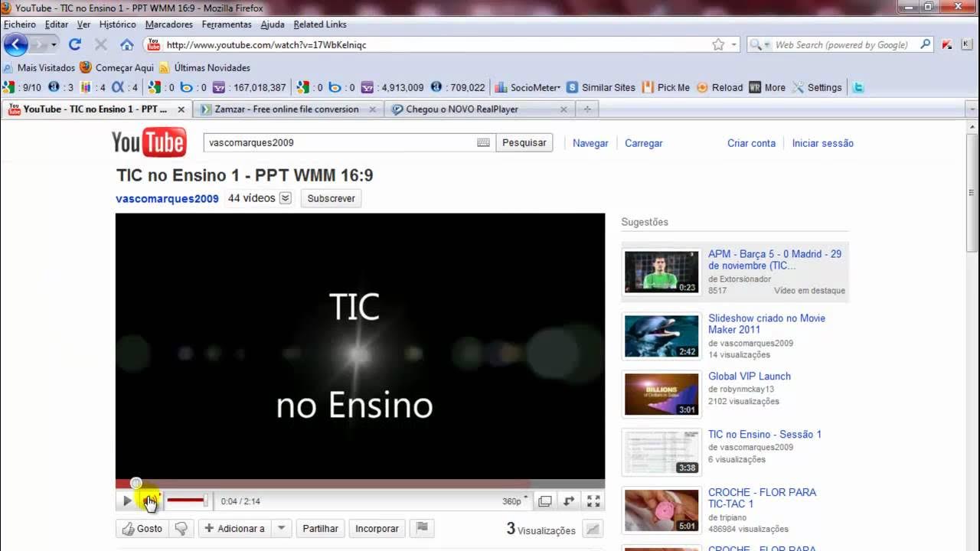Image resolution: width=980 pixels, height=551 pixels.
Task: Switch to the Chegou o NOVO RealPlayer tab
Action: coord(479,109)
